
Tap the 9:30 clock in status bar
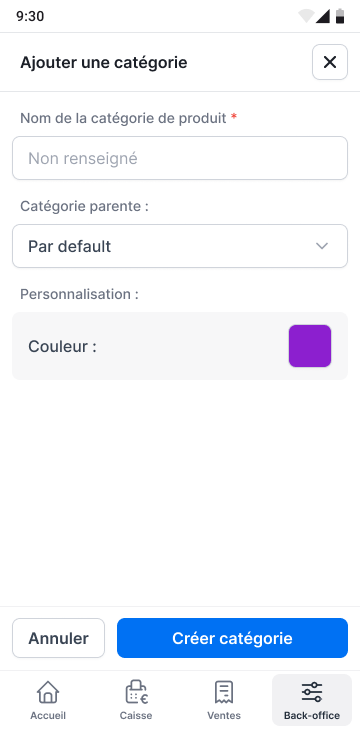(30, 16)
